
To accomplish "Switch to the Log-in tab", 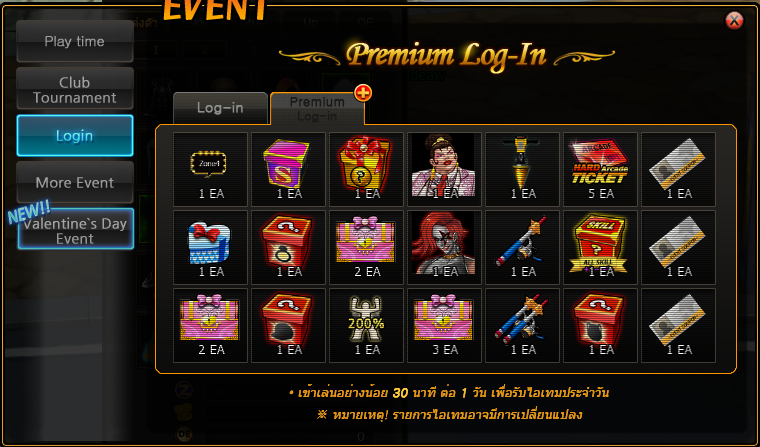I will (220, 108).
